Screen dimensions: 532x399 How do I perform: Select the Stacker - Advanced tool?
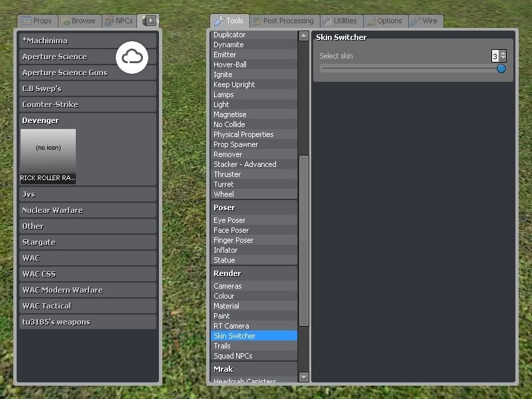254,164
